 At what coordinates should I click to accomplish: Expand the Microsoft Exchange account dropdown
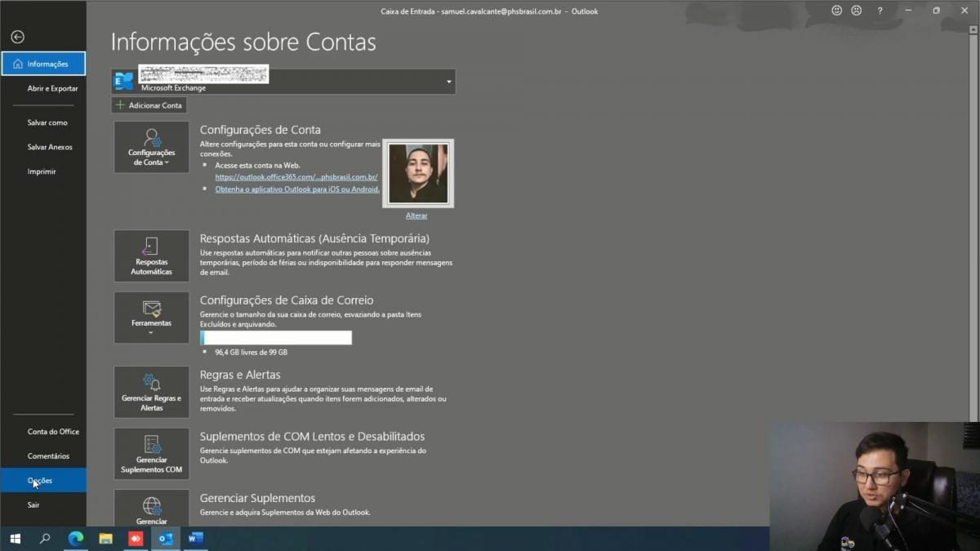coord(448,82)
